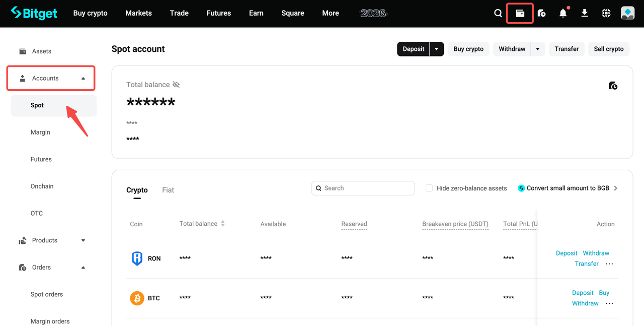
Task: Click the Transfer button
Action: 567,49
